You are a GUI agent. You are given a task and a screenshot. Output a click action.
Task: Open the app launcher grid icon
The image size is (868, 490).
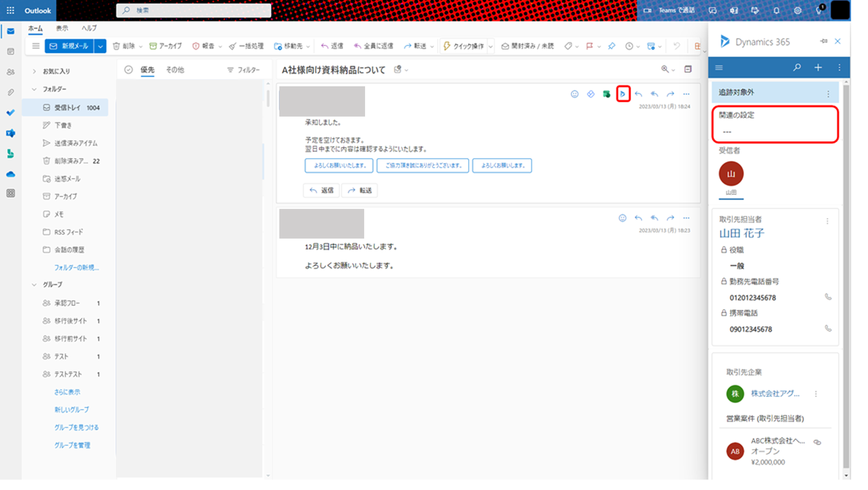10,10
